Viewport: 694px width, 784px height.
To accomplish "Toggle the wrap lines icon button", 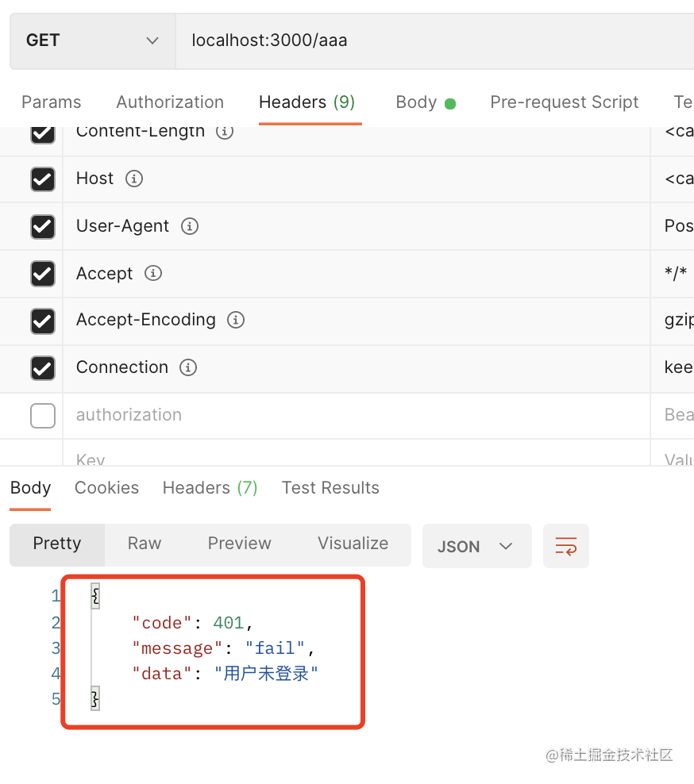I will [565, 546].
